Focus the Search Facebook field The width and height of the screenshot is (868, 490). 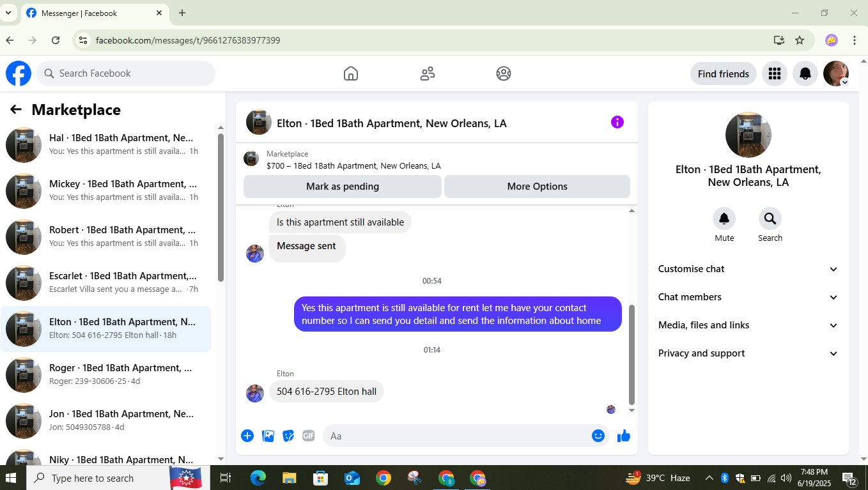pos(126,73)
